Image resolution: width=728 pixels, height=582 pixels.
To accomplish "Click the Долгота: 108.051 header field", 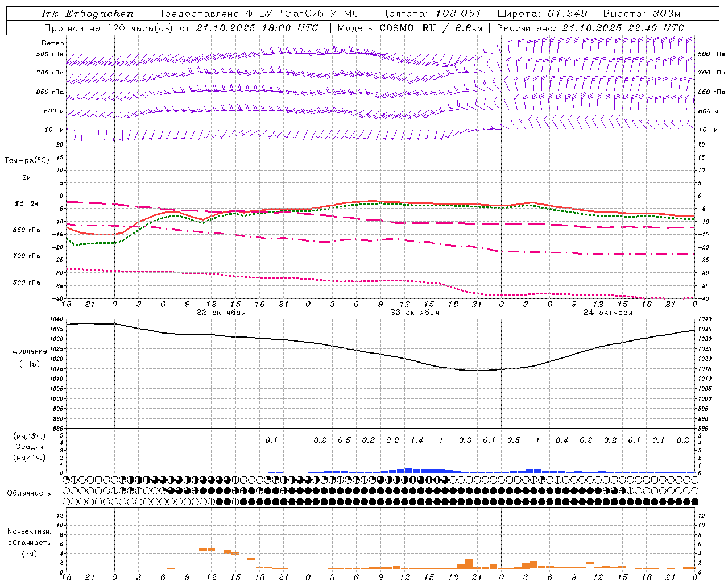I will (431, 14).
